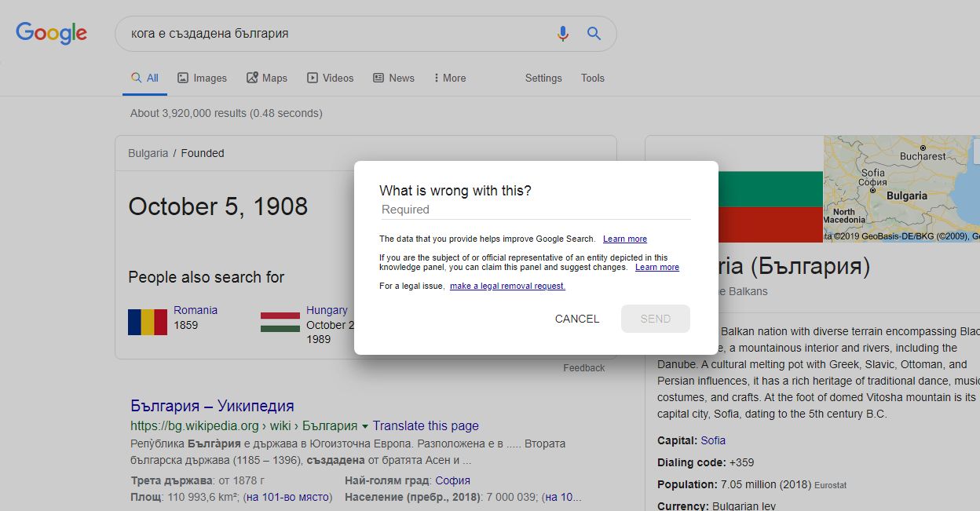Image resolution: width=980 pixels, height=511 pixels.
Task: Open the 'на 10...' population ranking link
Action: tap(563, 497)
